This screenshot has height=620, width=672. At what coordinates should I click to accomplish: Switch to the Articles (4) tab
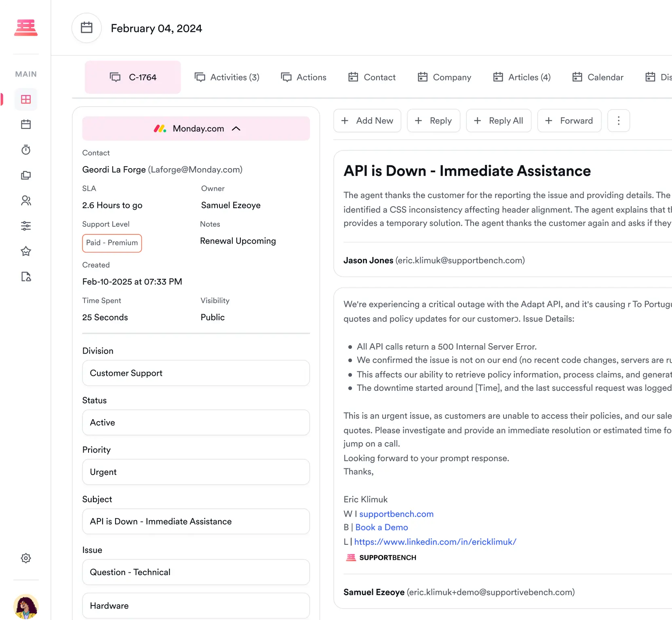pos(522,77)
